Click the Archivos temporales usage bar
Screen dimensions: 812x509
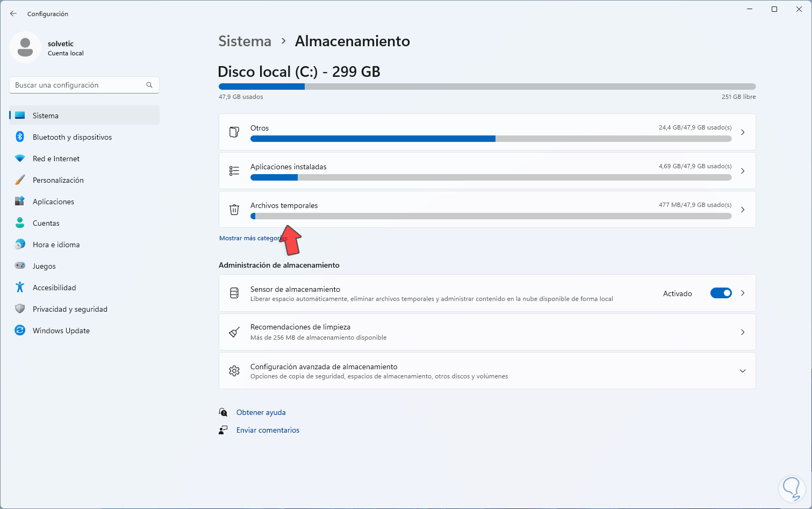[x=491, y=216]
